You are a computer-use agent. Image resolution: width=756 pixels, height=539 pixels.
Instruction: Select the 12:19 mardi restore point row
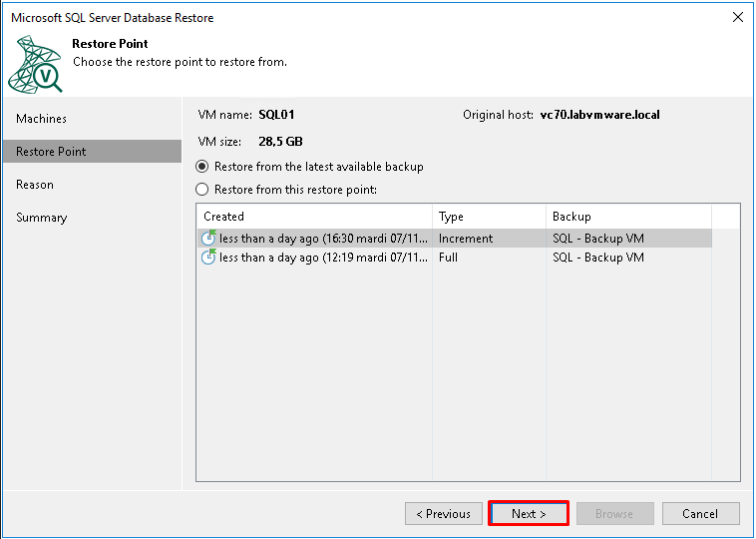pyautogui.click(x=454, y=258)
